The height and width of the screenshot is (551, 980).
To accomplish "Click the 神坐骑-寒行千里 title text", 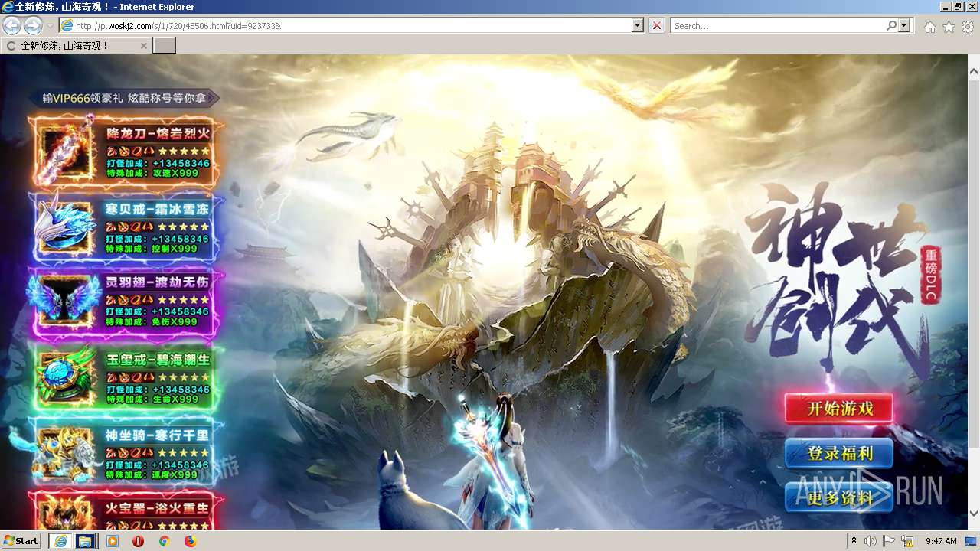I will [x=158, y=435].
